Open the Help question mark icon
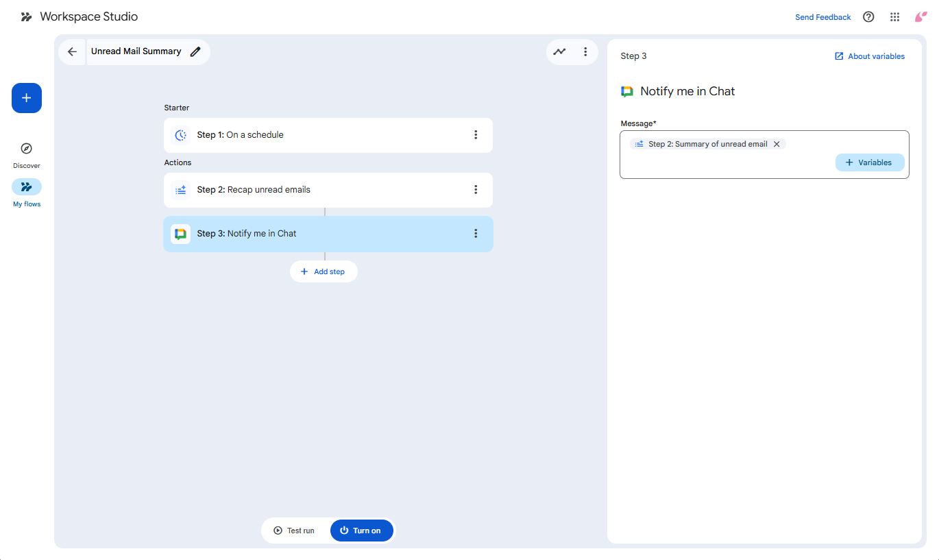The image size is (939, 560). [868, 17]
